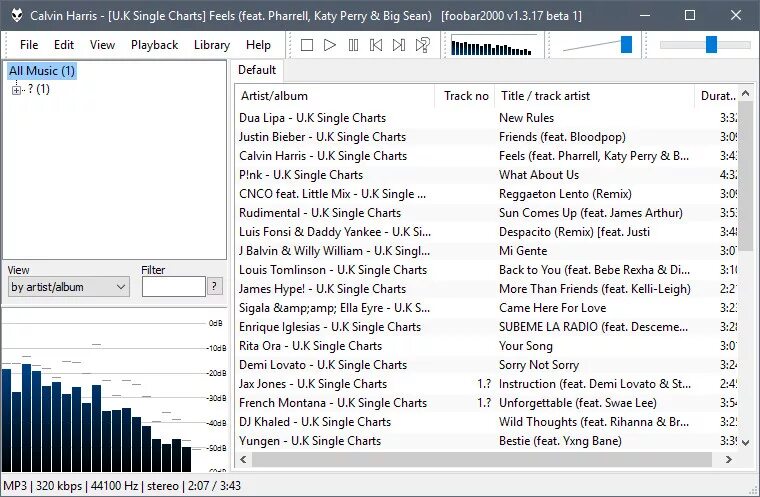Open the Library menu
Image resolution: width=760 pixels, height=497 pixels.
(212, 45)
